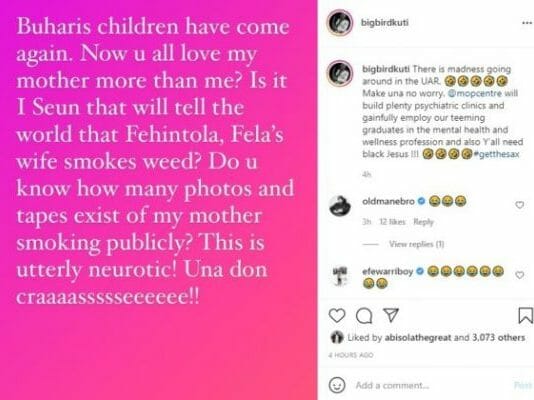Open bigbirdkuti header profile picture
This screenshot has width=534, height=400.
click(x=340, y=23)
